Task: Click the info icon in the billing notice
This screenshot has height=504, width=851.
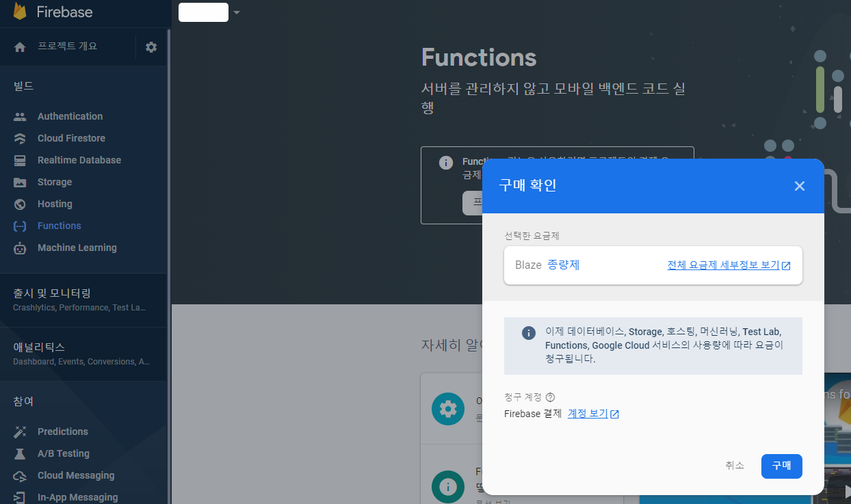Action: [x=529, y=333]
